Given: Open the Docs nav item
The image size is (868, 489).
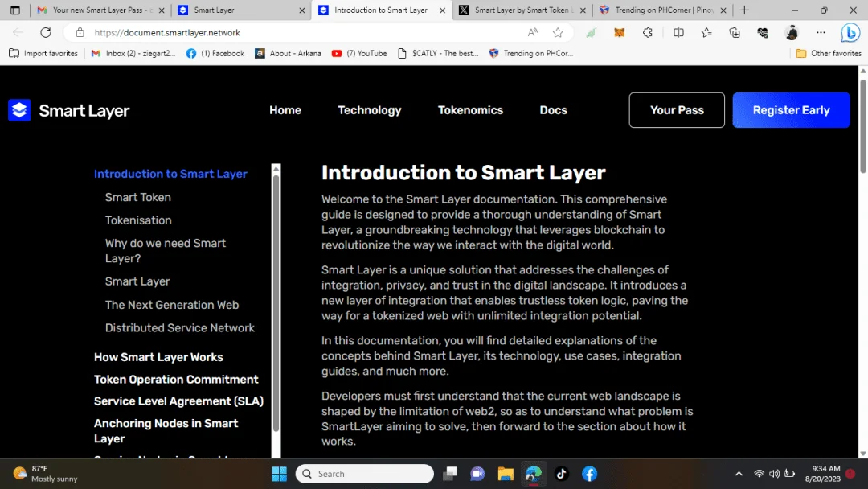Looking at the screenshot, I should click(553, 110).
